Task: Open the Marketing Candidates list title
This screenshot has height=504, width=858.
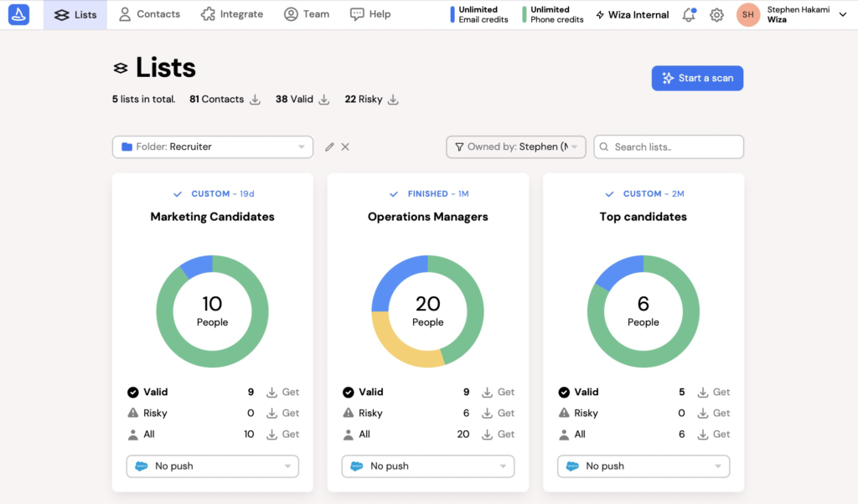Action: 212,217
